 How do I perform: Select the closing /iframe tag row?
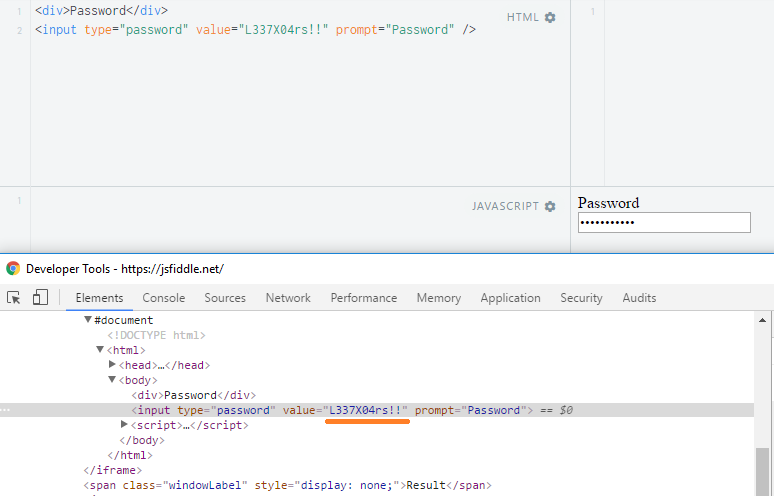click(113, 470)
